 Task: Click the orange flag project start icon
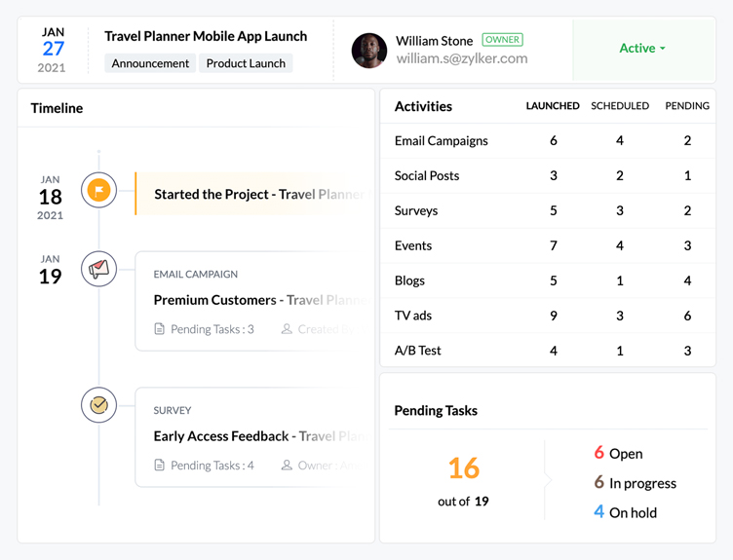tap(98, 191)
